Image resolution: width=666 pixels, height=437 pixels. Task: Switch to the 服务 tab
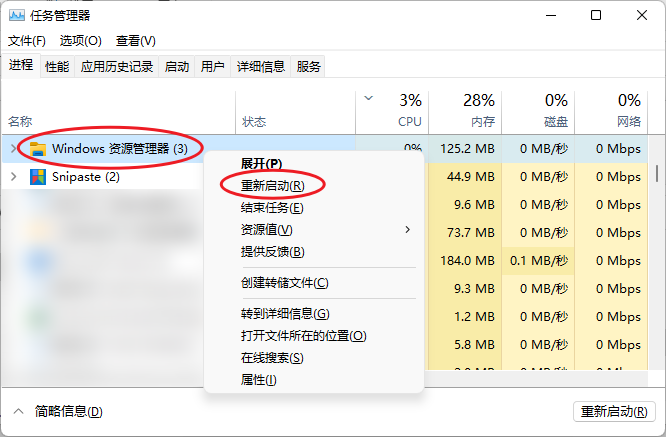308,67
